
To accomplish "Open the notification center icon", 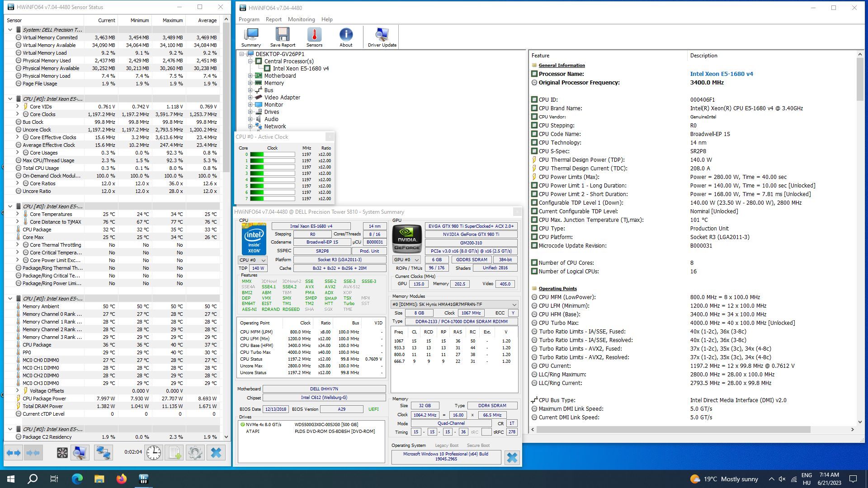I will coord(854,479).
